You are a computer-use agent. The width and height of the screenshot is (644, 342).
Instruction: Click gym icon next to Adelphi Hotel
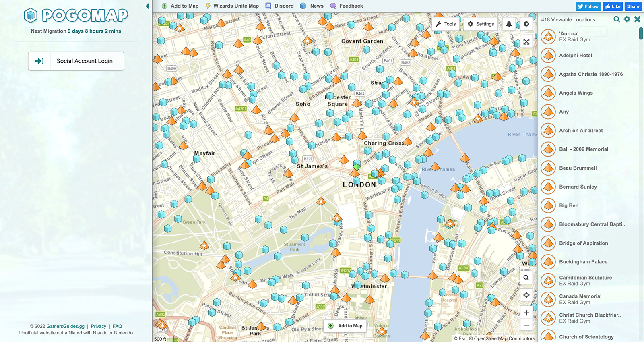(548, 56)
